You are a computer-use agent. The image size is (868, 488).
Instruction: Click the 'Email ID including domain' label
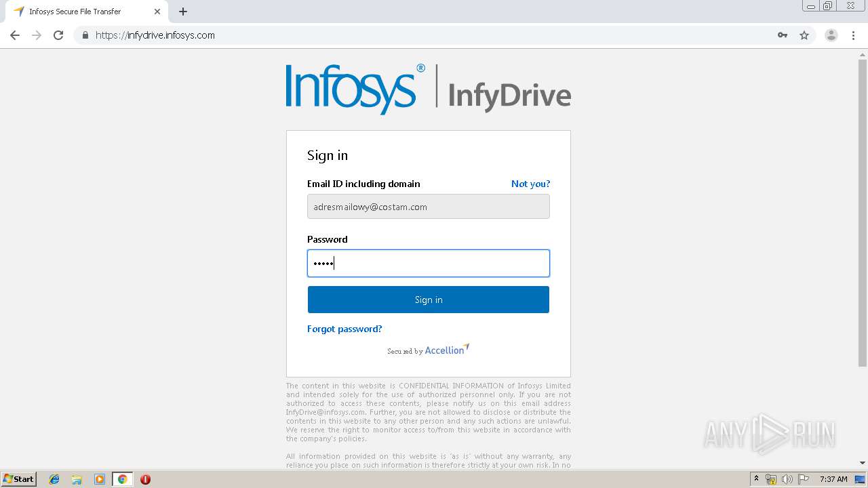[x=363, y=184]
